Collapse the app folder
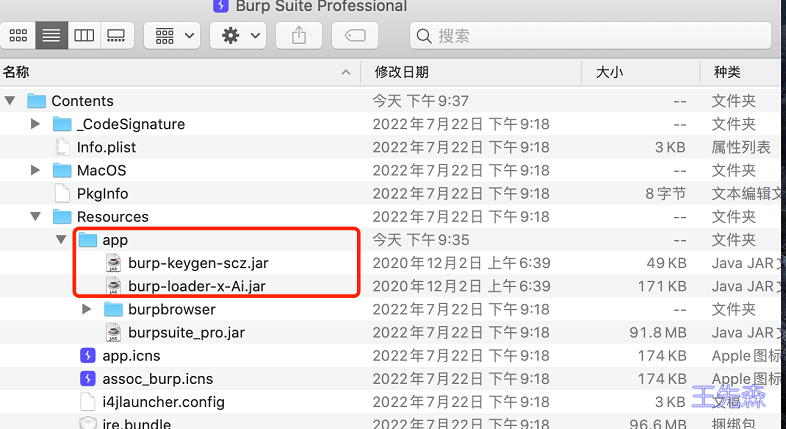Viewport: 786px width, 429px height. [61, 240]
